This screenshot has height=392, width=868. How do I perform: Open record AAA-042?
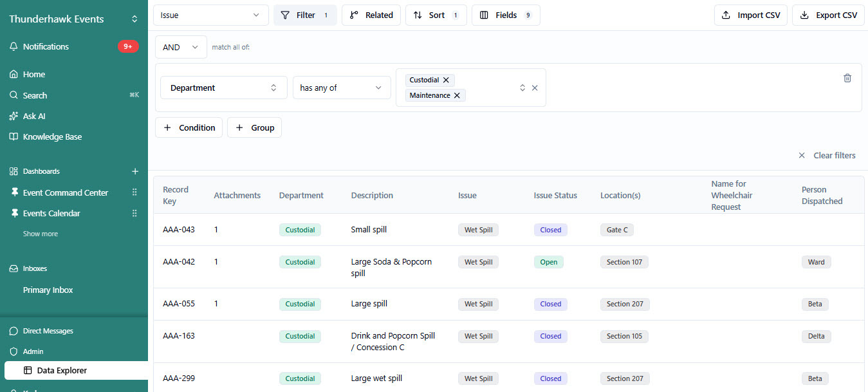tap(179, 261)
